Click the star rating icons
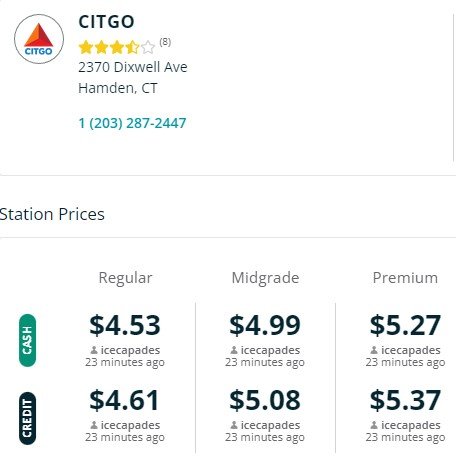The image size is (456, 472). (117, 47)
